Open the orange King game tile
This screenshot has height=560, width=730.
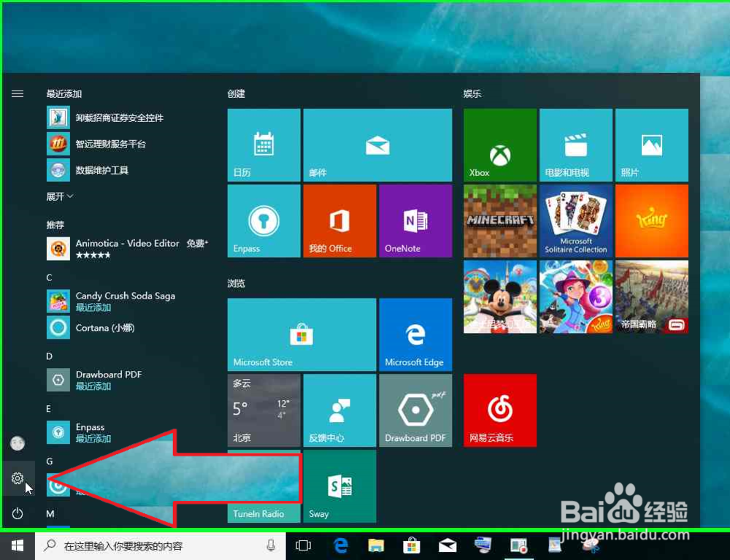point(652,220)
